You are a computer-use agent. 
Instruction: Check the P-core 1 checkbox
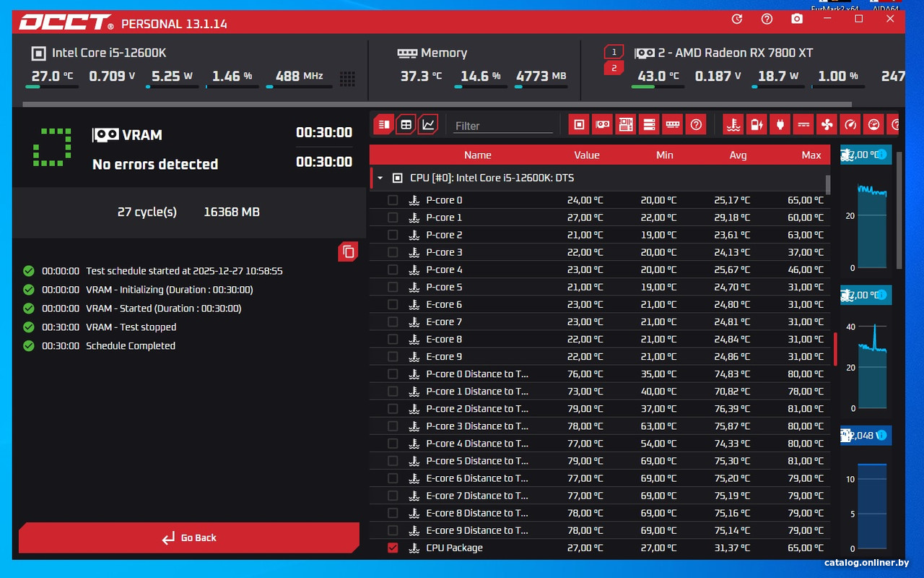click(393, 217)
